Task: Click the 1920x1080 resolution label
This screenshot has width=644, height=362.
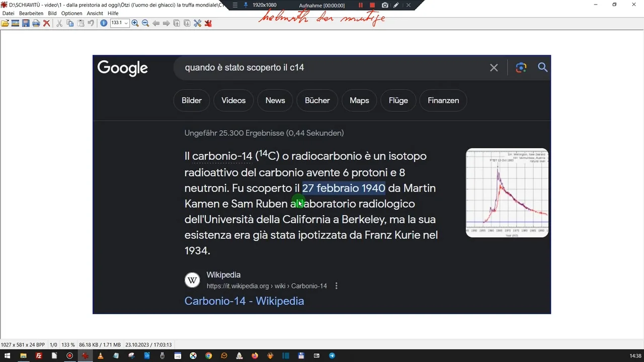Action: (x=264, y=5)
